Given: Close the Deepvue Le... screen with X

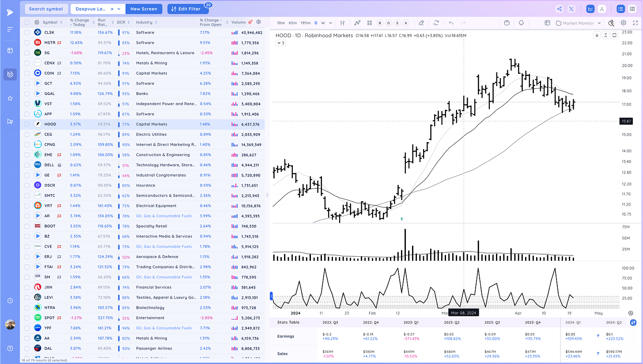Looking at the screenshot, I should [x=112, y=9].
